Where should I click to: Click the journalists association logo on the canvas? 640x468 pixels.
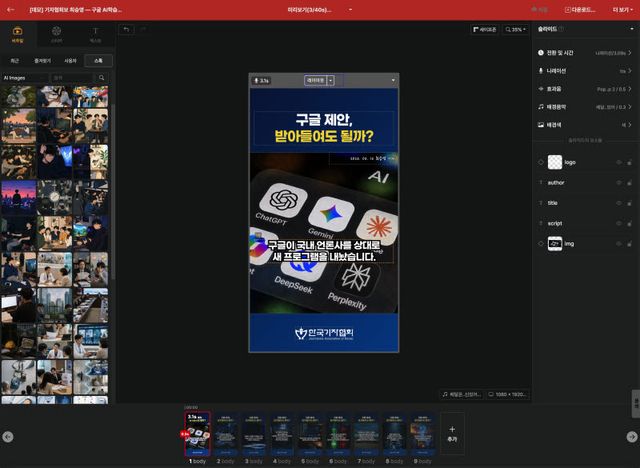(324, 333)
